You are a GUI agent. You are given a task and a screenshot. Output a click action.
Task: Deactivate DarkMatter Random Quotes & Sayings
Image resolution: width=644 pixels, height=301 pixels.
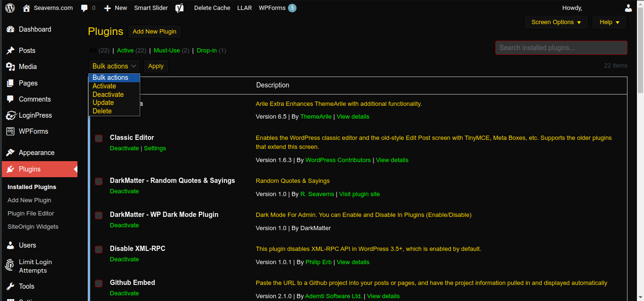point(124,191)
